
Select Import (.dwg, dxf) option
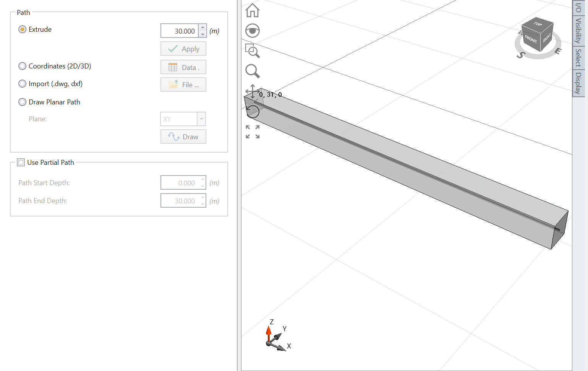23,84
